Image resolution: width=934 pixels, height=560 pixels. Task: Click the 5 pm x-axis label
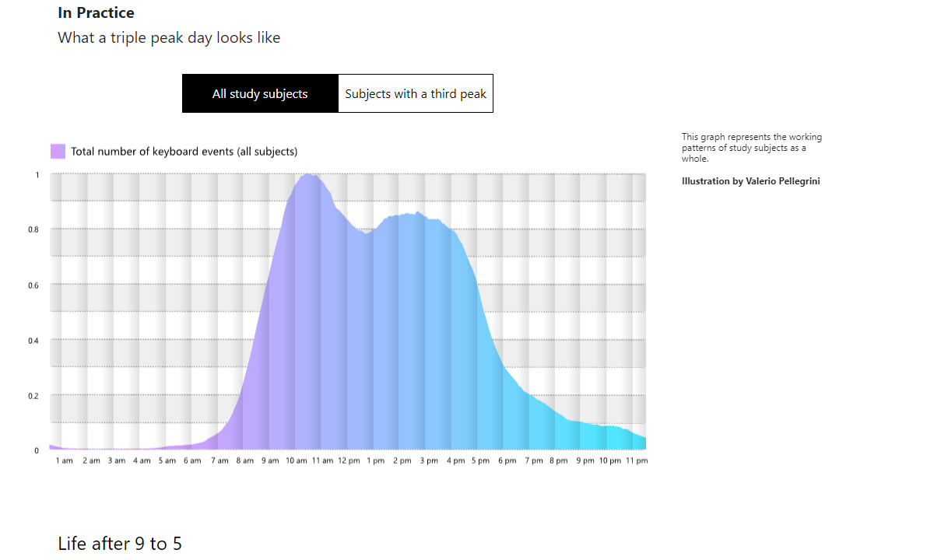(x=480, y=460)
